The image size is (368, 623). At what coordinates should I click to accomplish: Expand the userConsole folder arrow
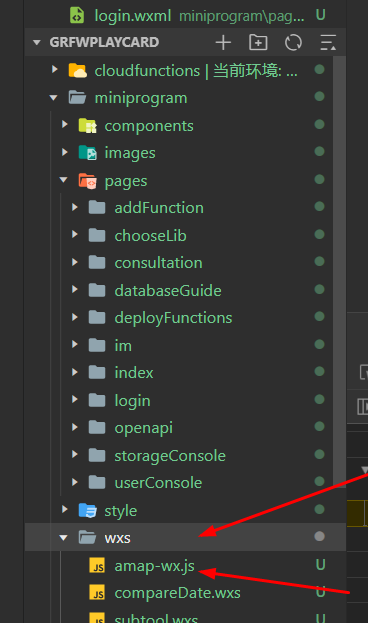[75, 482]
